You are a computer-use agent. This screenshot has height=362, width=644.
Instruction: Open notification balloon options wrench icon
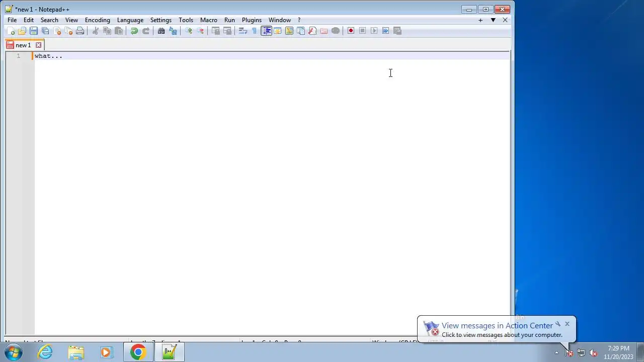[558, 324]
